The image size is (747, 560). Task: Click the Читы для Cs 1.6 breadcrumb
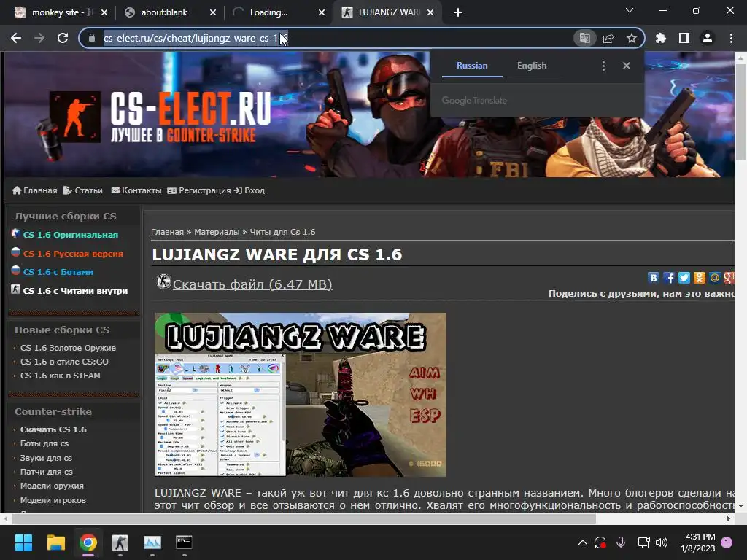[282, 232]
